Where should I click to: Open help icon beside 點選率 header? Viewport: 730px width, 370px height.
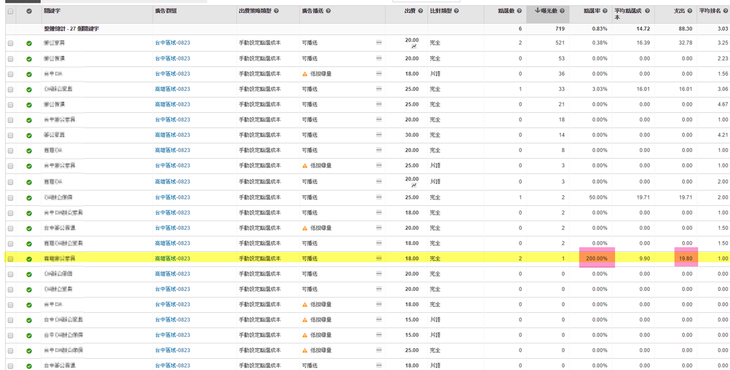coord(605,11)
